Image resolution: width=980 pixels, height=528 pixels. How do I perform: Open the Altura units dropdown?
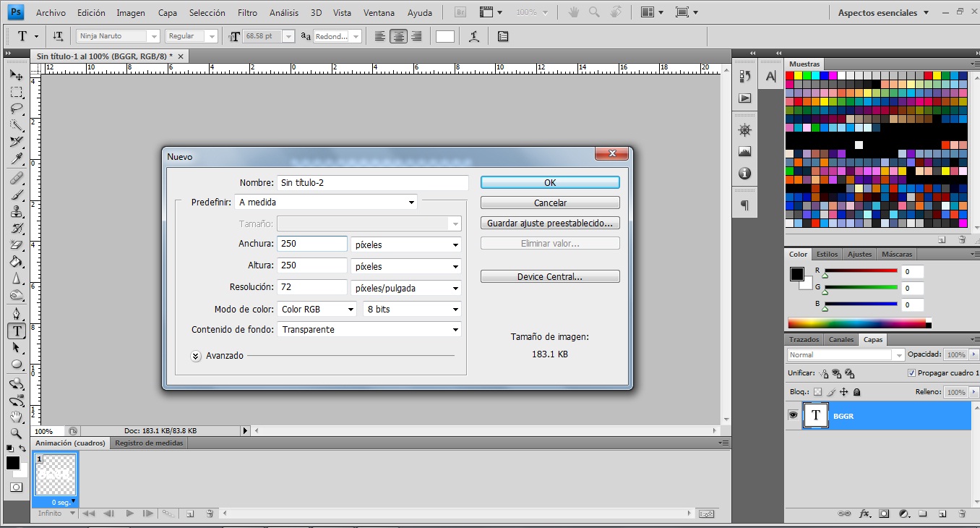point(406,266)
